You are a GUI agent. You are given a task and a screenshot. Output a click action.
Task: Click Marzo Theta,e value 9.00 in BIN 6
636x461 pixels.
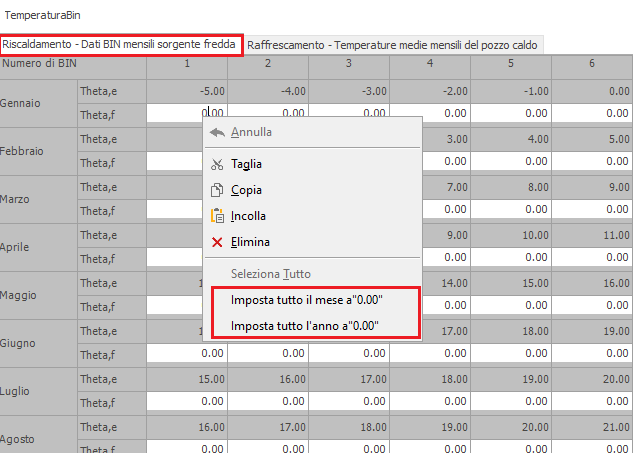click(592, 186)
